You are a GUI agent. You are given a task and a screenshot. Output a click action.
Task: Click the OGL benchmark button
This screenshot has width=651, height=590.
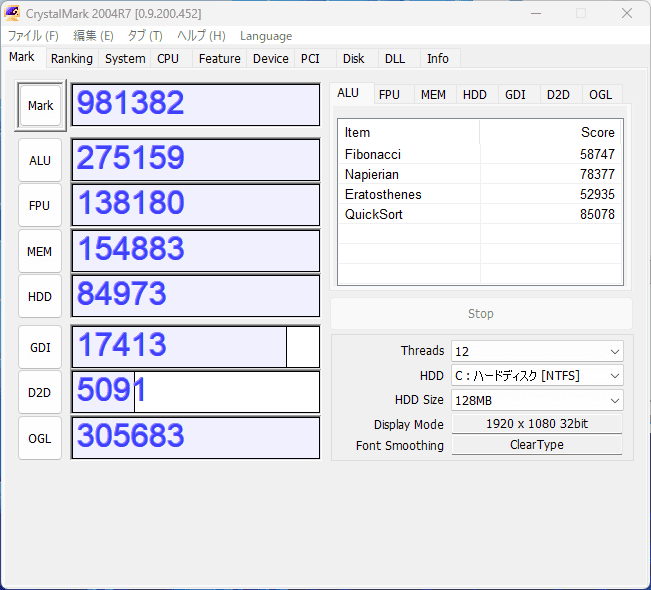[40, 438]
